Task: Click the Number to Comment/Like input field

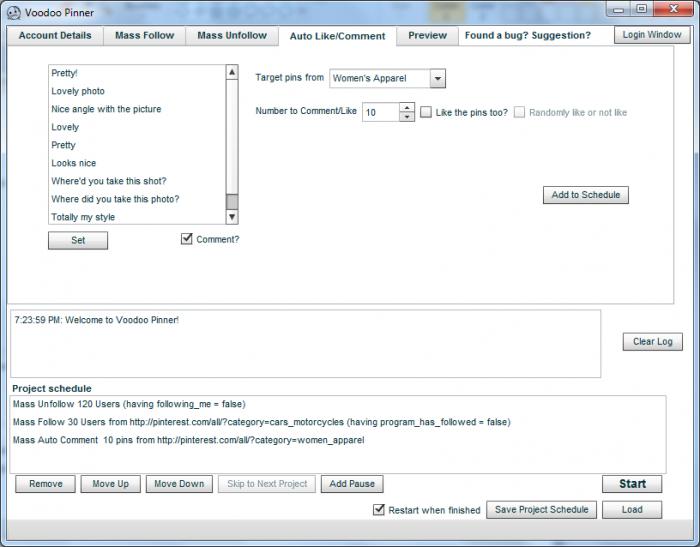Action: point(381,112)
